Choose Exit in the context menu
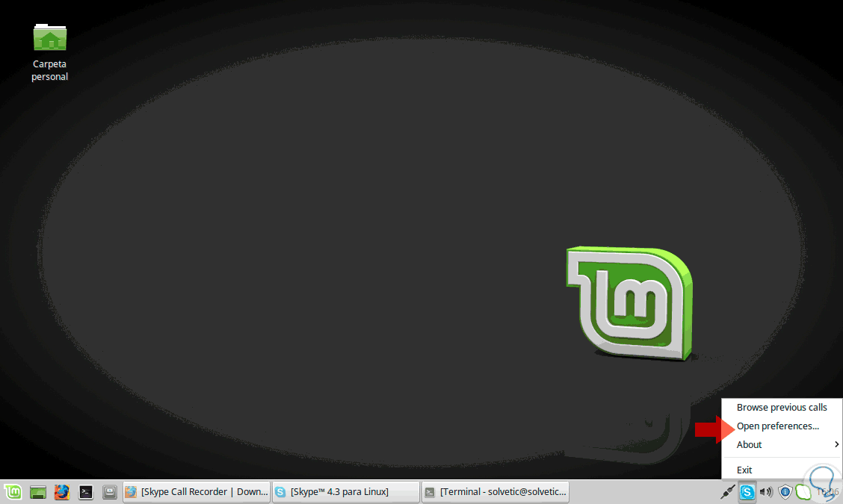The image size is (843, 504). [782, 470]
